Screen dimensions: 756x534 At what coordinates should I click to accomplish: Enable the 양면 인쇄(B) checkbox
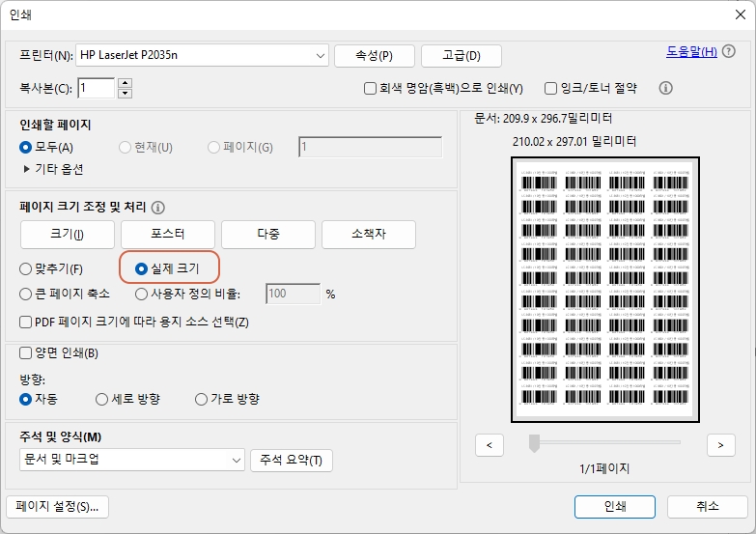click(x=25, y=353)
